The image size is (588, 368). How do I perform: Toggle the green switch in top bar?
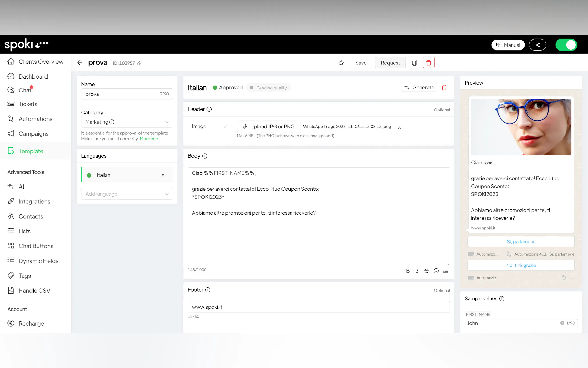[x=566, y=45]
